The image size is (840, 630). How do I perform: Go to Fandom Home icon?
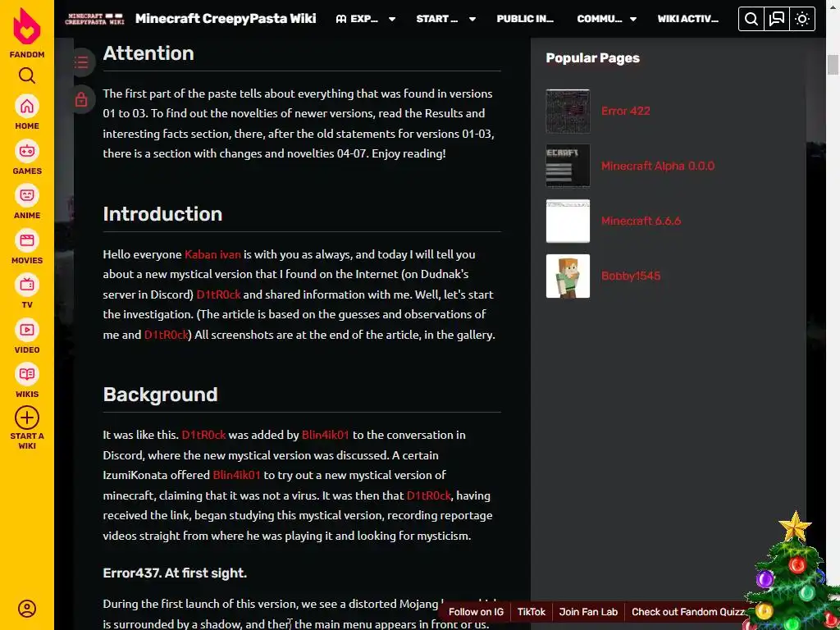click(x=27, y=107)
